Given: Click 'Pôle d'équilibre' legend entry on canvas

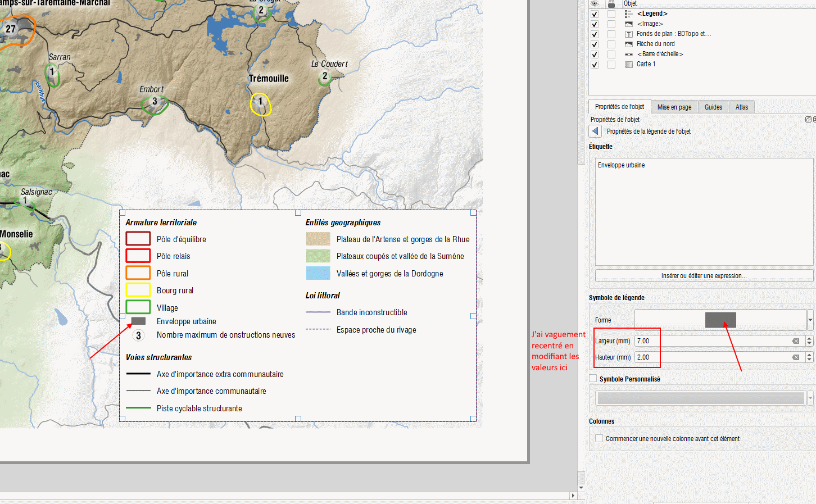Looking at the screenshot, I should (x=181, y=239).
